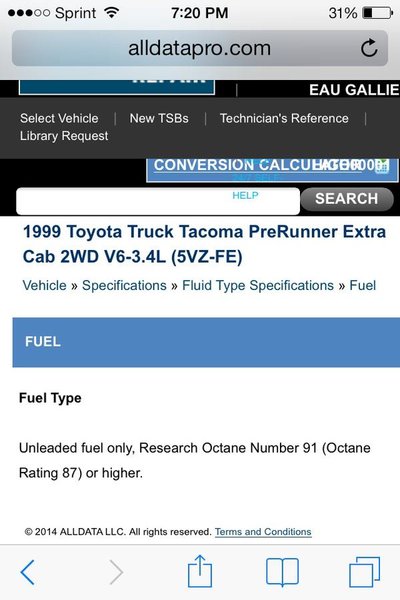This screenshot has width=400, height=600.
Task: Open the Technician's Reference menu item
Action: 284,118
